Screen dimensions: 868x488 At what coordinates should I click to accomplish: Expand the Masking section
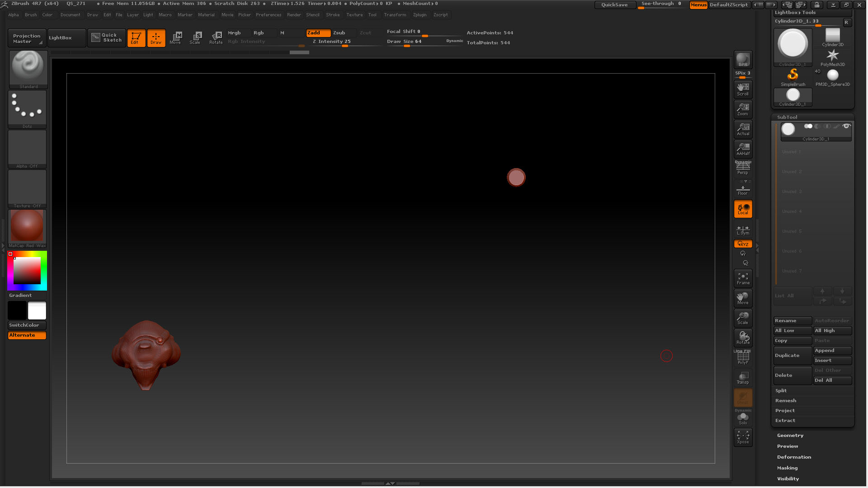787,468
